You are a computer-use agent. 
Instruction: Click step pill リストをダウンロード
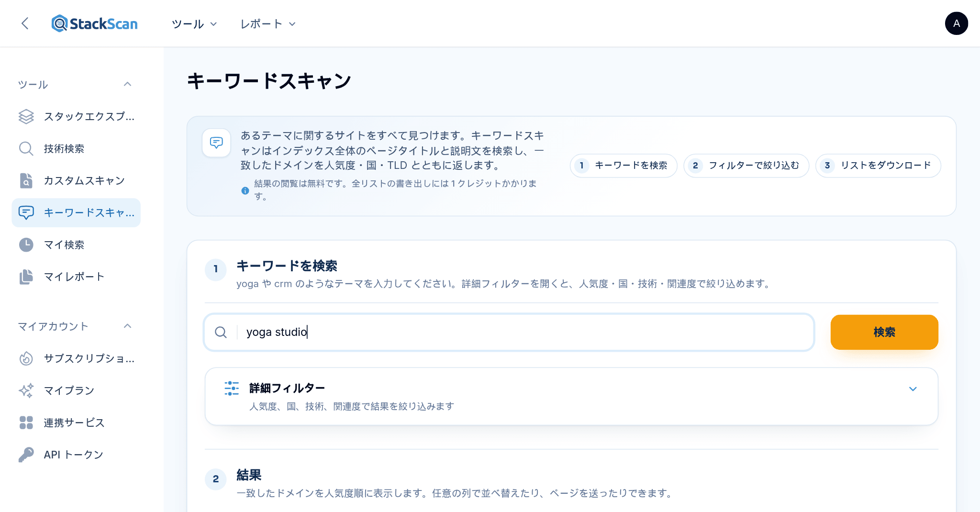tap(878, 166)
